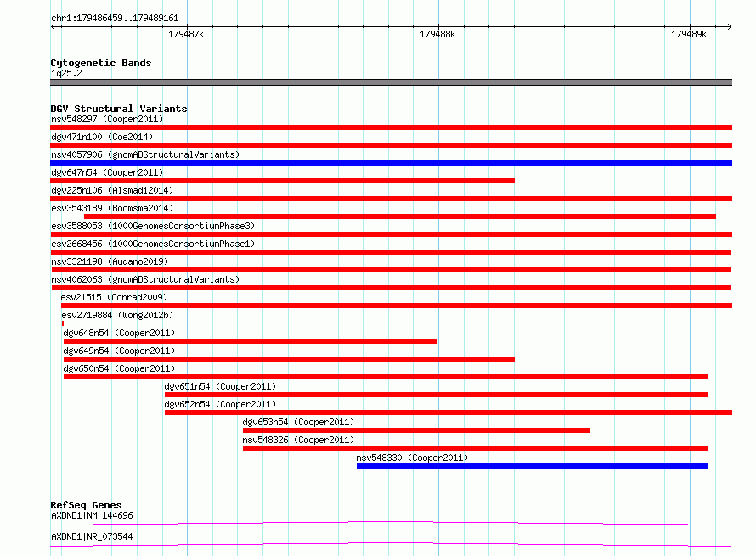Select esv2719884 (Wong2012b) variant label
This screenshot has width=756, height=556.
tap(117, 315)
